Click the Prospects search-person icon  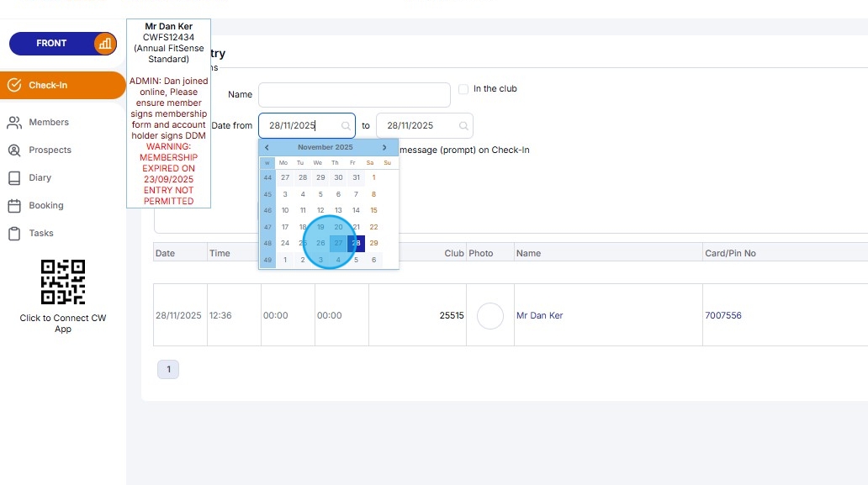[14, 150]
